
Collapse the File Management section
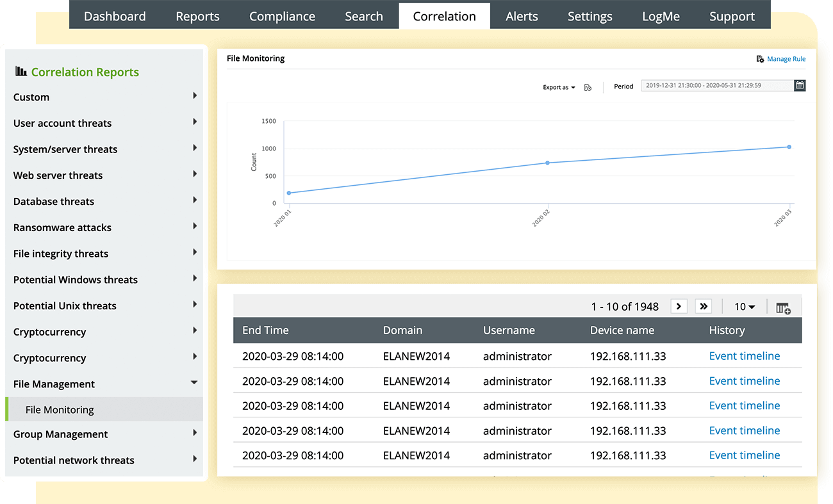pyautogui.click(x=194, y=383)
